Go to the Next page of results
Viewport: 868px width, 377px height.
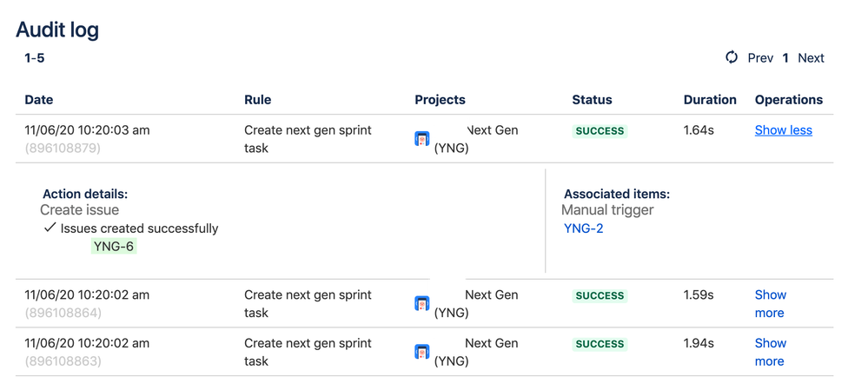pyautogui.click(x=811, y=58)
